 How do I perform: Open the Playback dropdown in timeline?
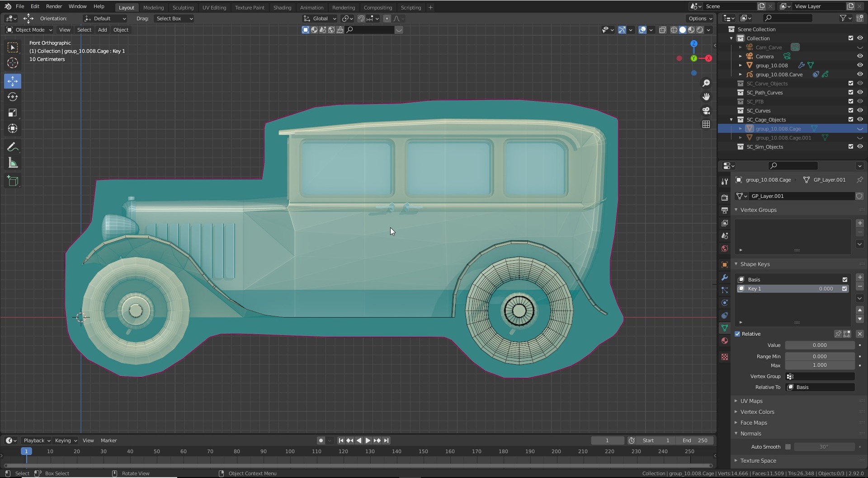tap(37, 441)
